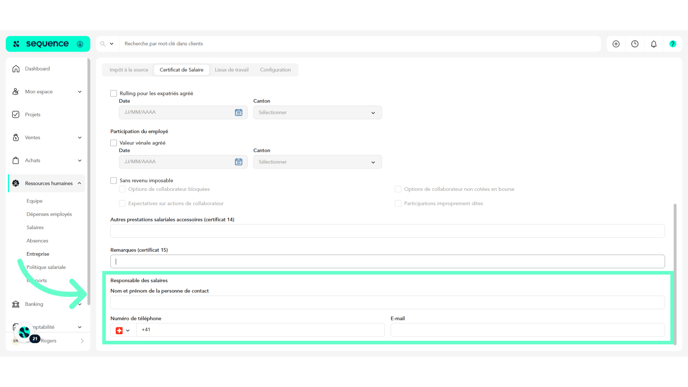Focus the E-mail input field
The width and height of the screenshot is (688, 387).
click(x=527, y=330)
